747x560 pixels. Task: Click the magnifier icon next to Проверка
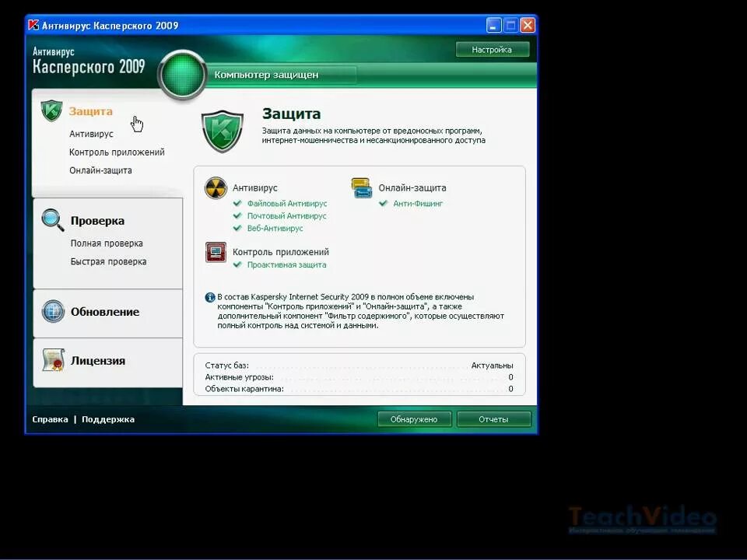[x=52, y=220]
